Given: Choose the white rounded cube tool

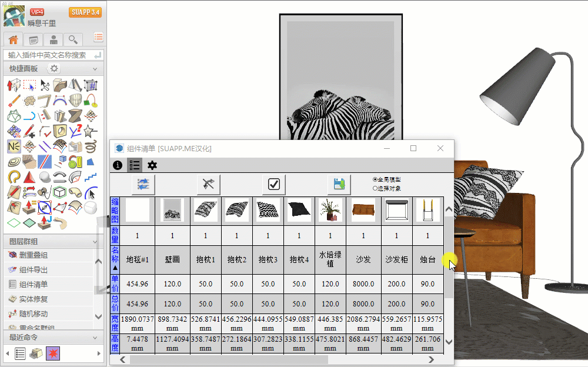Looking at the screenshot, I should pos(91,208).
